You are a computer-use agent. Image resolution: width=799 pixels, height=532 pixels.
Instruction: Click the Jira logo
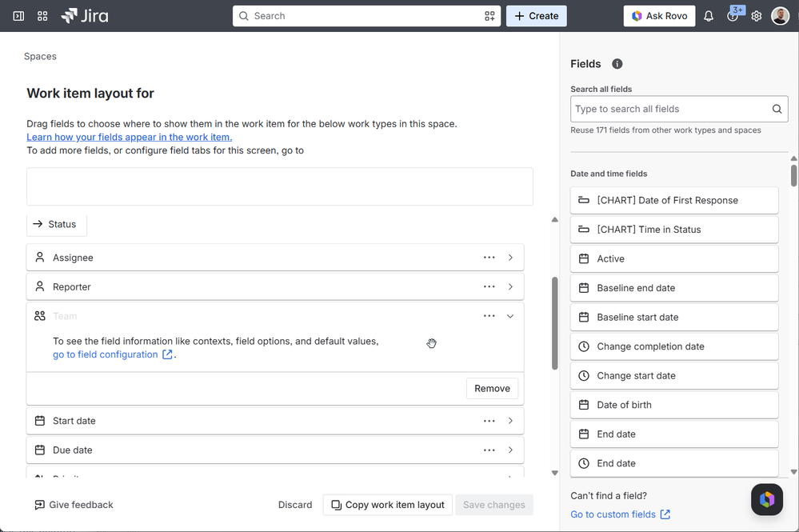click(85, 16)
